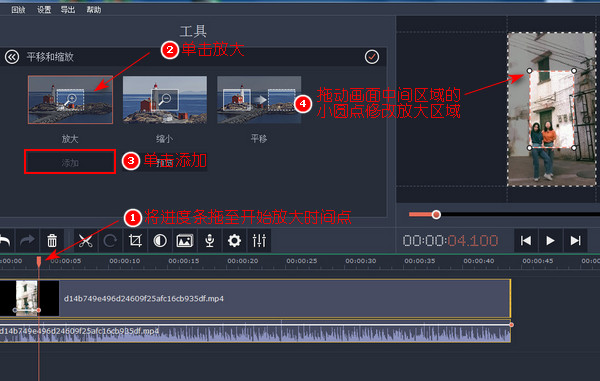
Task: Click the 添加 button
Action: point(70,163)
